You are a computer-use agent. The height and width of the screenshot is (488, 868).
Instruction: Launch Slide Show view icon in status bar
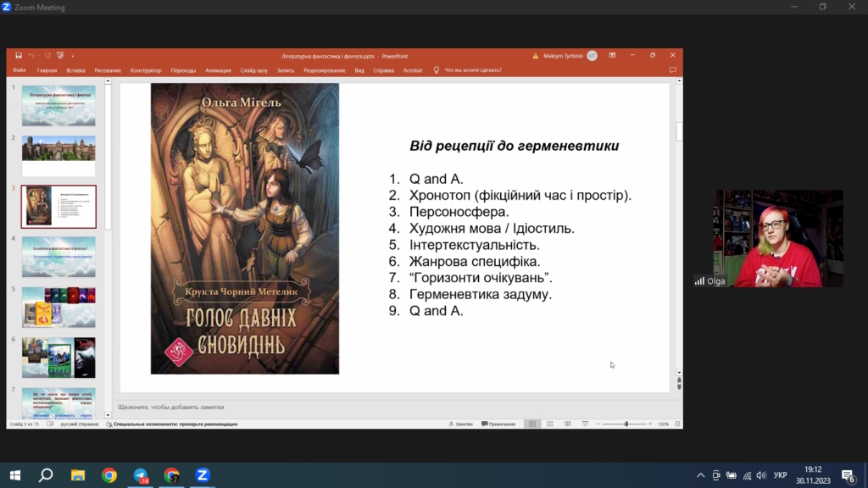click(585, 424)
